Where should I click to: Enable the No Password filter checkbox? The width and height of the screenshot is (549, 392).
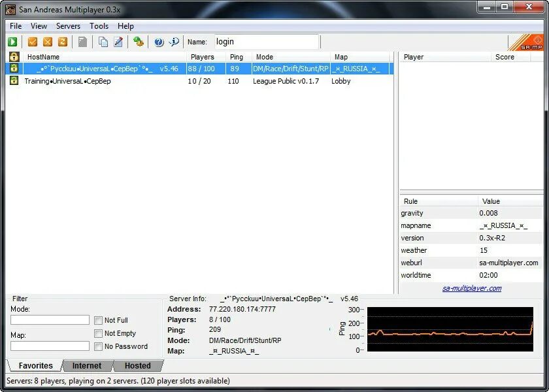coord(99,346)
